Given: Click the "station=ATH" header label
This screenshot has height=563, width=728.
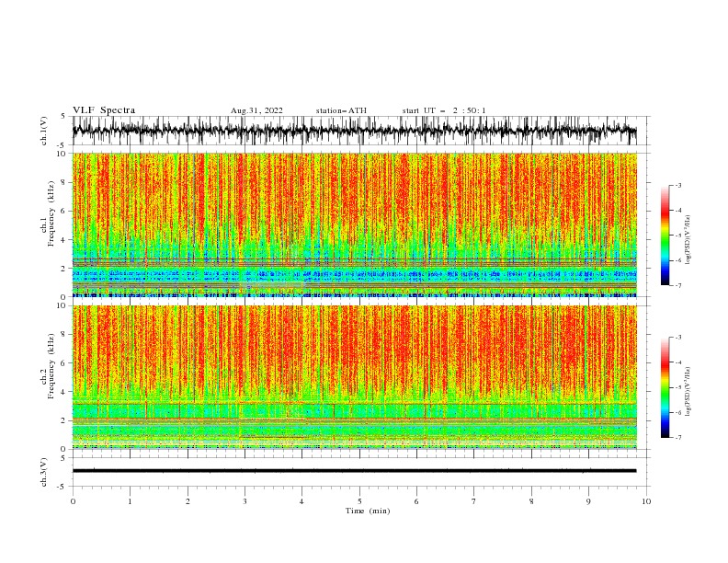Looking at the screenshot, I should [341, 110].
